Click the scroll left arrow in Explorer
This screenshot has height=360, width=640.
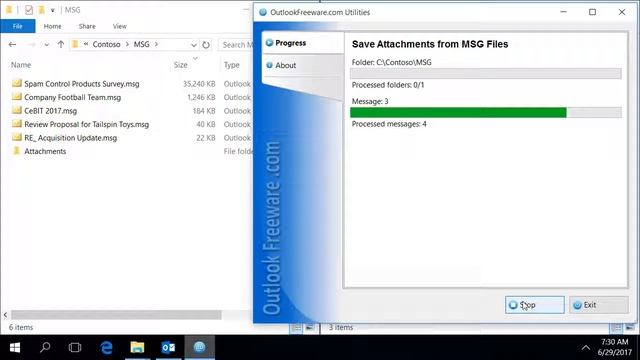coord(5,315)
